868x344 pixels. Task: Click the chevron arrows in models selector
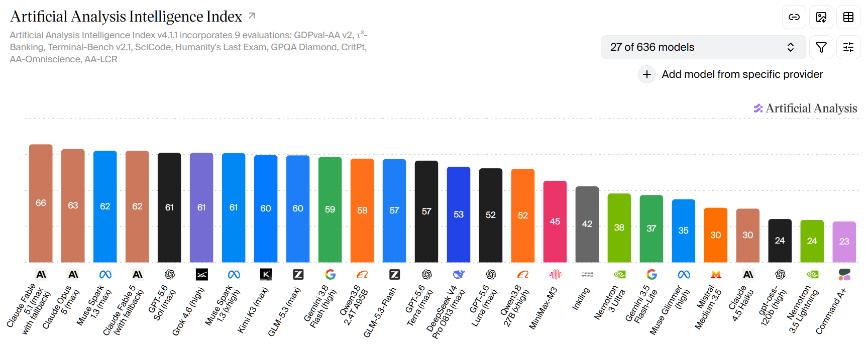click(x=791, y=47)
